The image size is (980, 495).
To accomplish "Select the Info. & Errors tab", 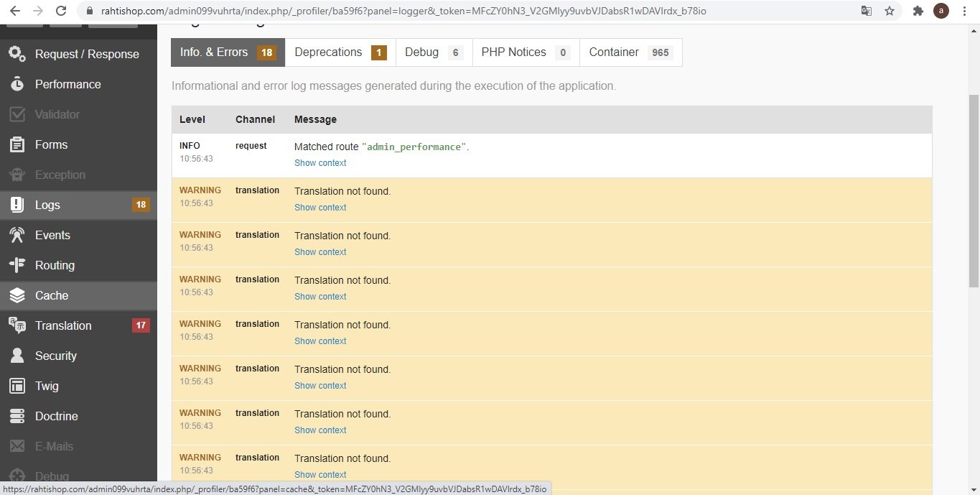I will 228,52.
